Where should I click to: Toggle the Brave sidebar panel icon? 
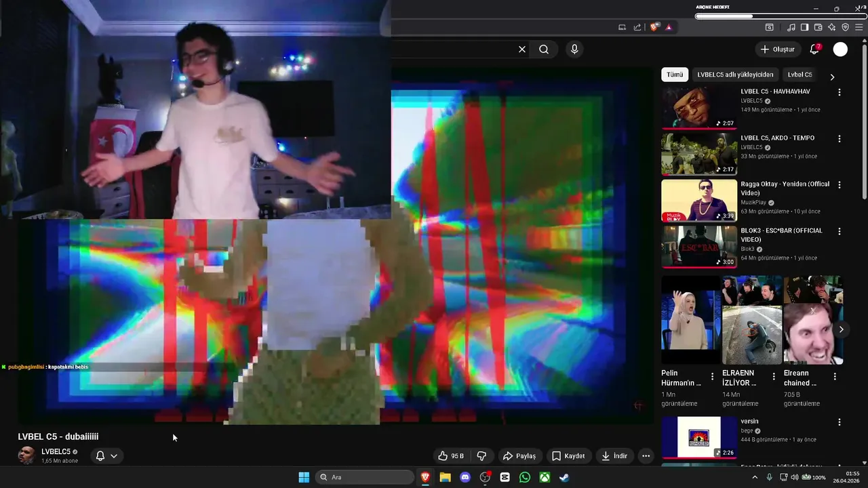coord(804,27)
